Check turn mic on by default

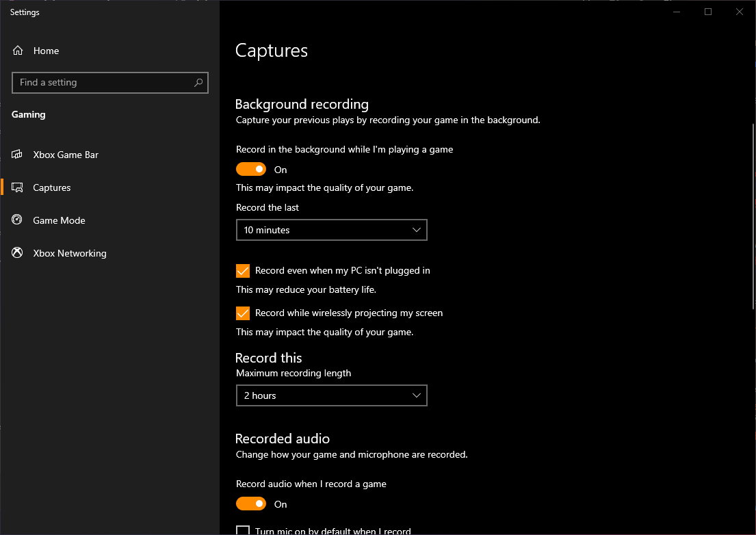coord(242,530)
